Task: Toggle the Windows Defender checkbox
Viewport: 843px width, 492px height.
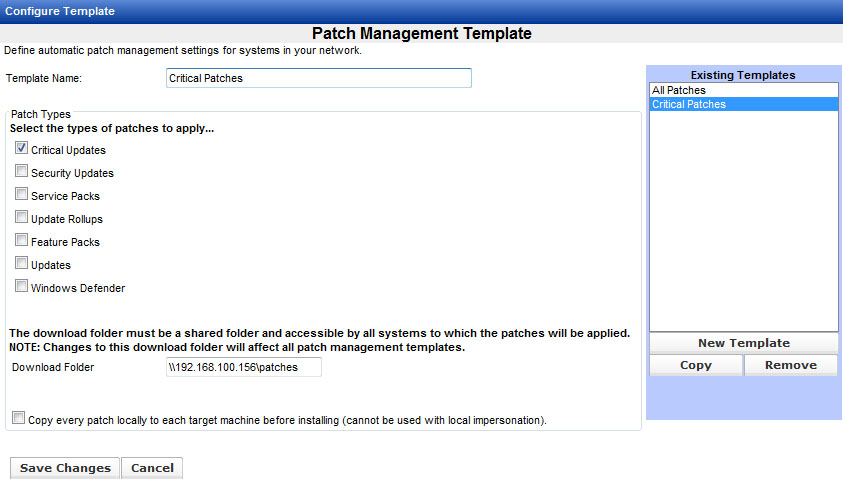Action: point(21,287)
